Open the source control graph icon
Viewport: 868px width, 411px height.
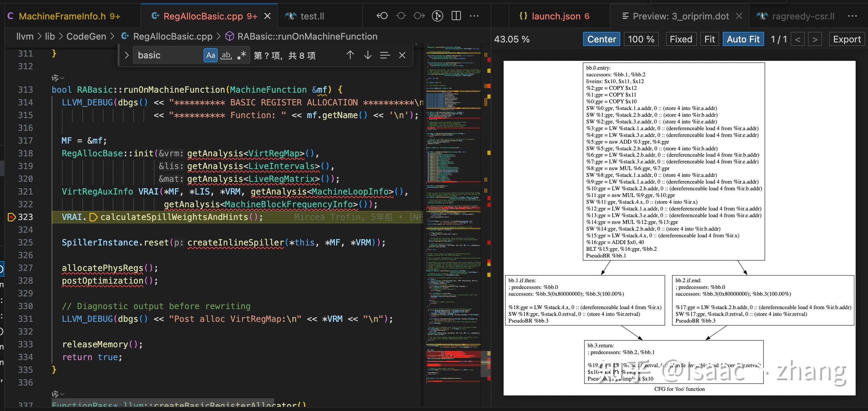pyautogui.click(x=438, y=16)
